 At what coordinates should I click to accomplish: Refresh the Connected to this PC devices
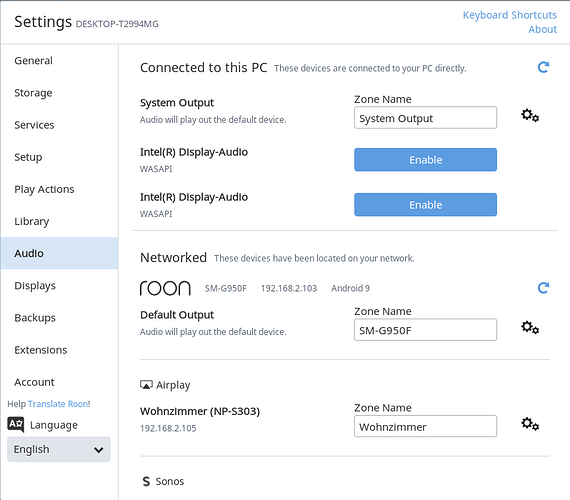(543, 67)
